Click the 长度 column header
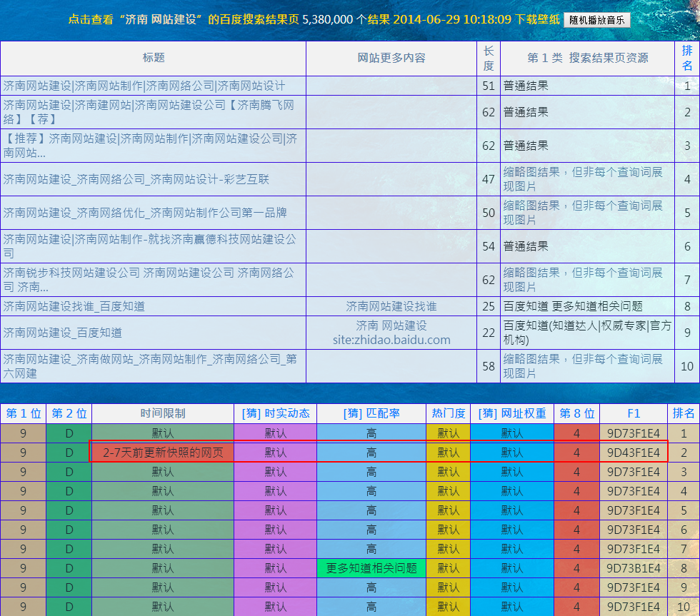Image resolution: width=700 pixels, height=616 pixels. click(x=489, y=58)
